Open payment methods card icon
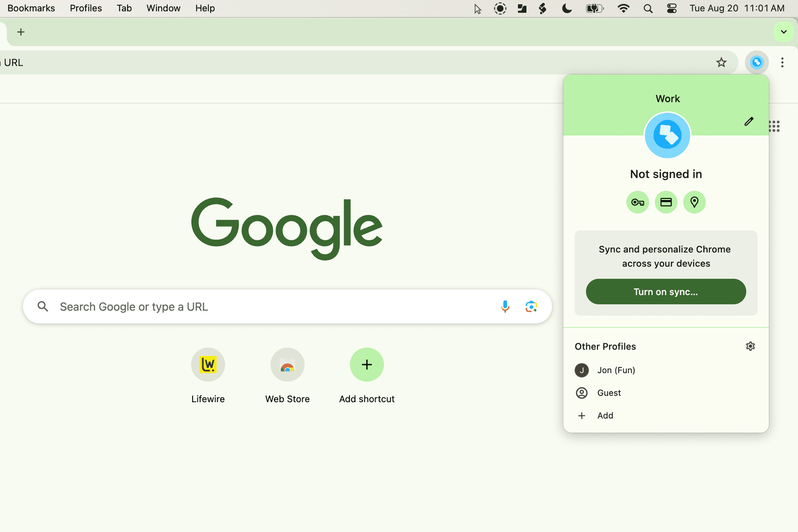The height and width of the screenshot is (532, 798). click(x=666, y=202)
